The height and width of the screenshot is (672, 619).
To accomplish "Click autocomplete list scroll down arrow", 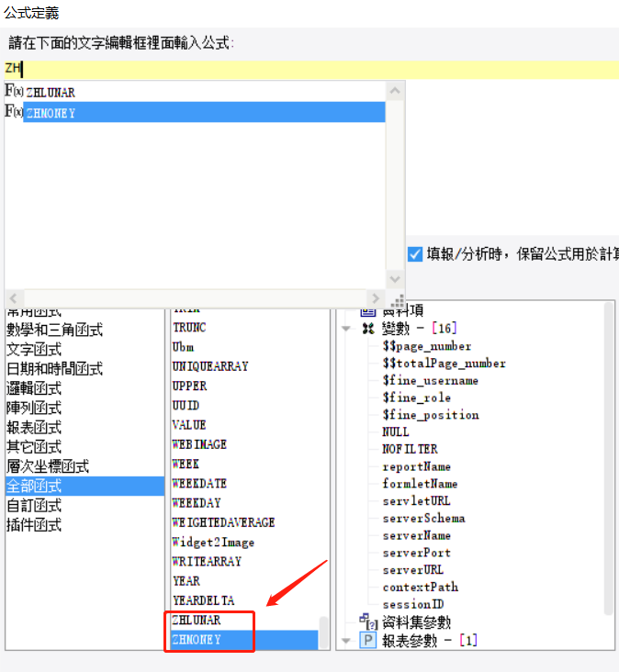I will point(395,279).
